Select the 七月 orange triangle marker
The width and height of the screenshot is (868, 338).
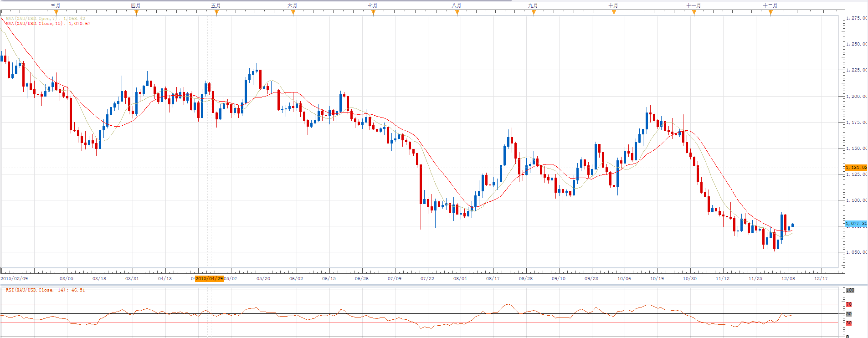(x=373, y=12)
